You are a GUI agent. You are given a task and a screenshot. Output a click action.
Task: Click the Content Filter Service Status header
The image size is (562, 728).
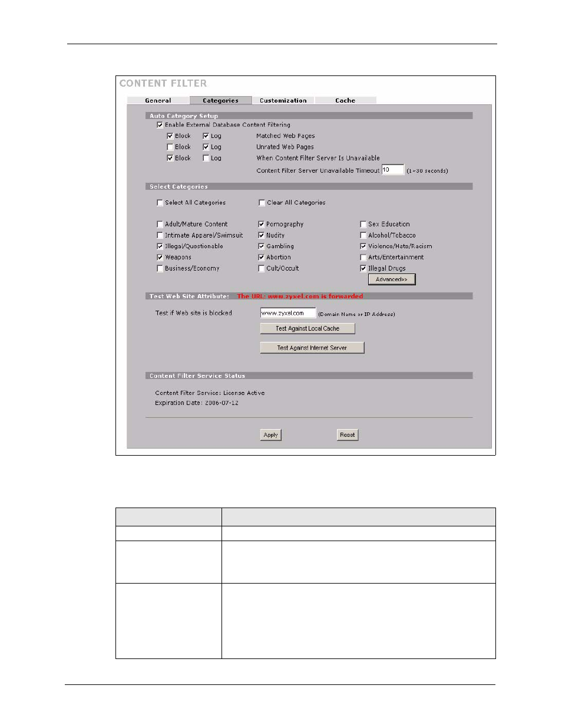197,376
